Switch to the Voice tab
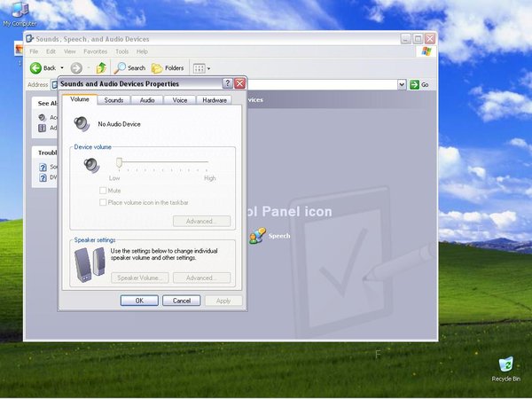Viewport: 532px width, 399px height. 180,100
